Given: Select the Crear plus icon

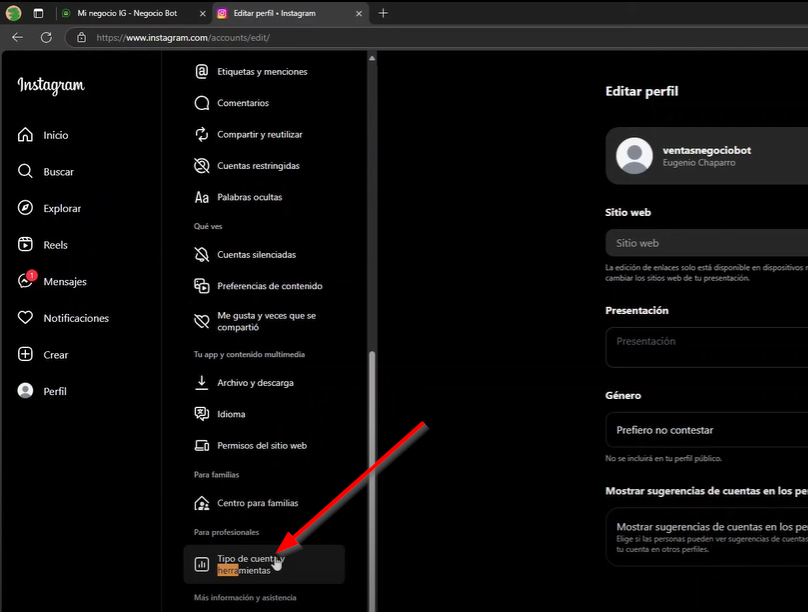Looking at the screenshot, I should tap(25, 354).
